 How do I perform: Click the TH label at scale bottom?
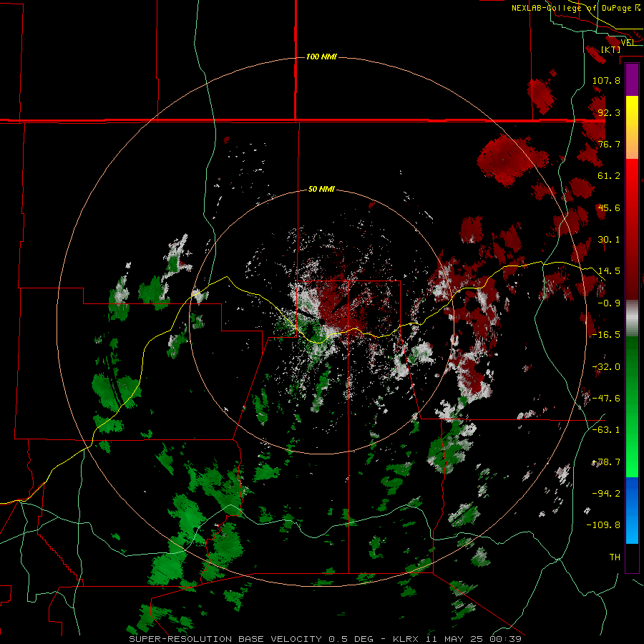coord(615,557)
